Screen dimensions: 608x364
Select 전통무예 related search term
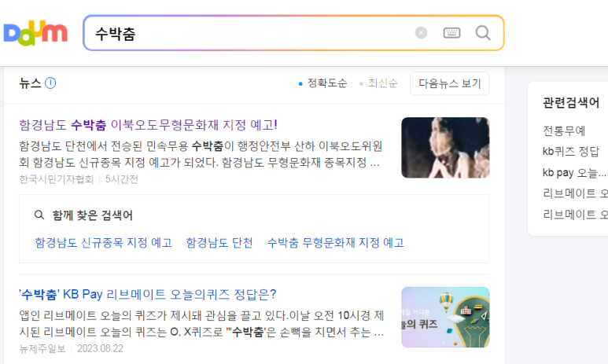point(564,131)
